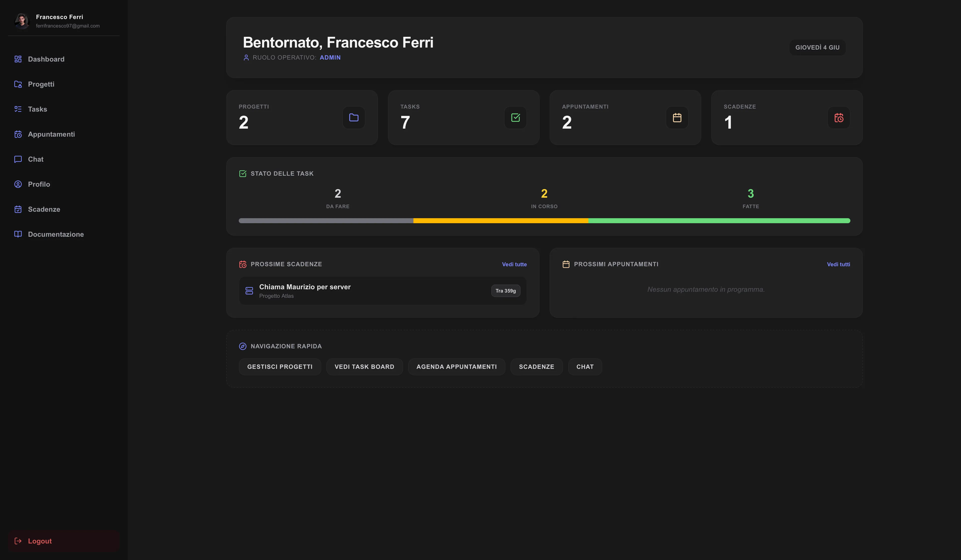Click the compass icon beside Navigazione Rapida

[x=243, y=346]
